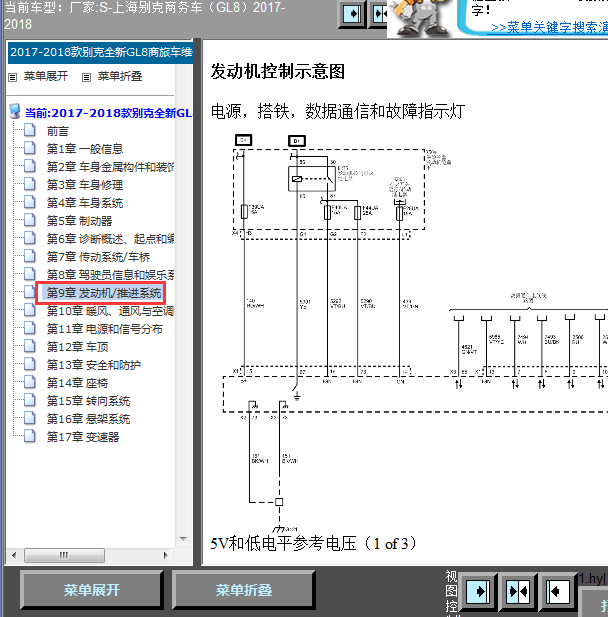Viewport: 608px width, 617px height.
Task: Click 菜单展开 link above the tree
Action: pos(46,76)
